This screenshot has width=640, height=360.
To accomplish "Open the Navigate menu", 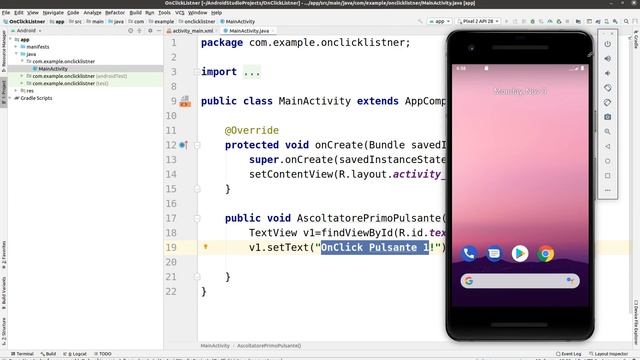I will 53,13.
